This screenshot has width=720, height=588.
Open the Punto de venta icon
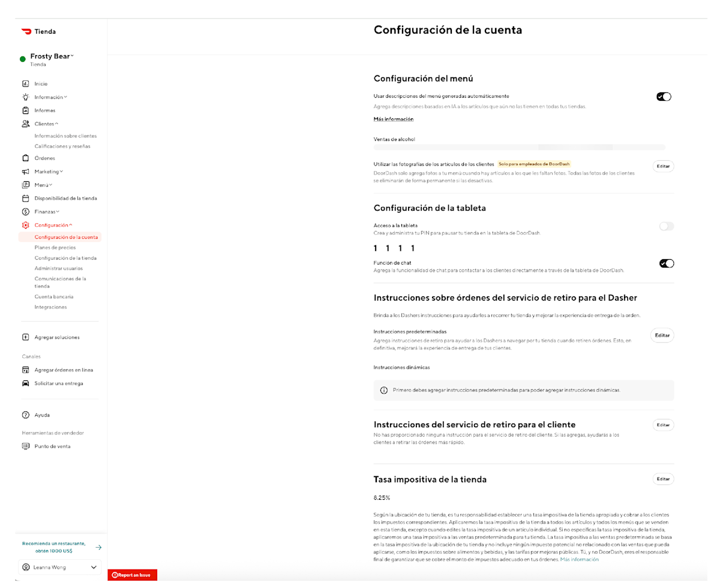point(25,446)
